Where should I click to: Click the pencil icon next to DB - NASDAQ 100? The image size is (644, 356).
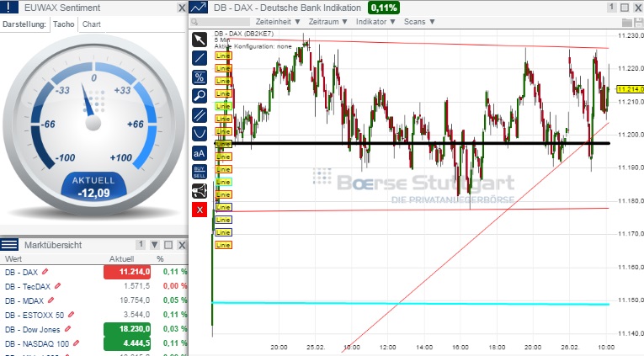[76, 343]
